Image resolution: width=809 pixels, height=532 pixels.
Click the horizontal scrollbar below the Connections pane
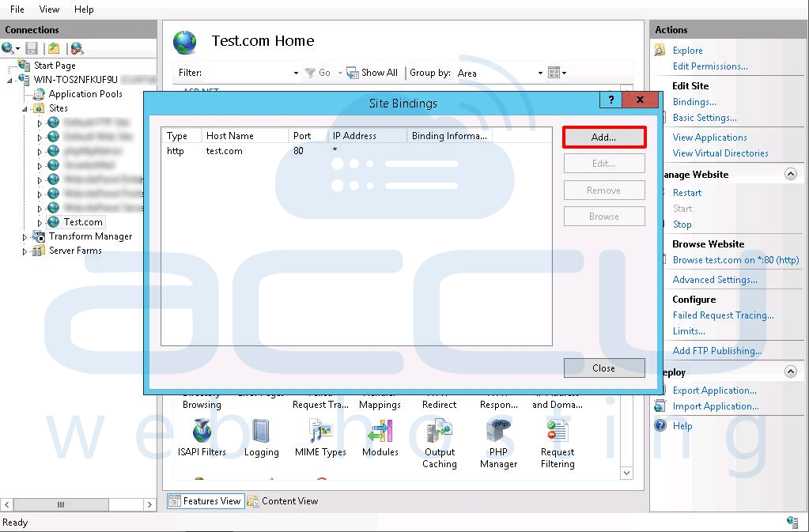click(x=62, y=504)
